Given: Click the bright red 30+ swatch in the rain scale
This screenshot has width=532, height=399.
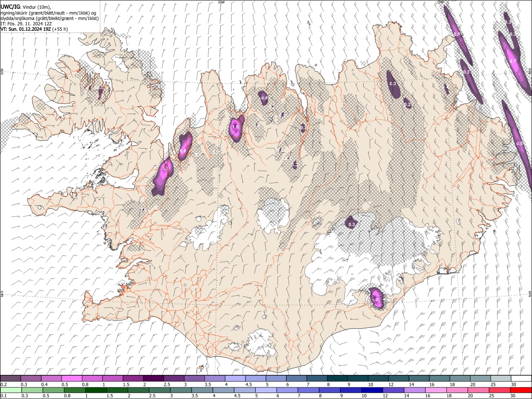Looking at the screenshot, I should (x=521, y=390).
